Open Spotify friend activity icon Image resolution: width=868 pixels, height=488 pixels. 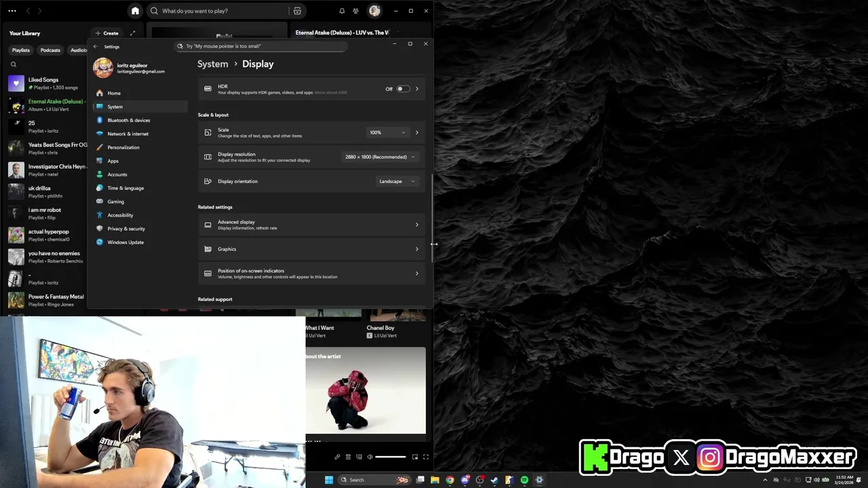355,11
